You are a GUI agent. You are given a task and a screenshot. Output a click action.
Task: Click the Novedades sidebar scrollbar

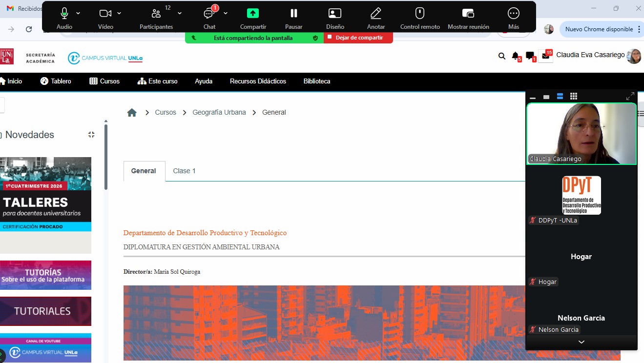106,156
